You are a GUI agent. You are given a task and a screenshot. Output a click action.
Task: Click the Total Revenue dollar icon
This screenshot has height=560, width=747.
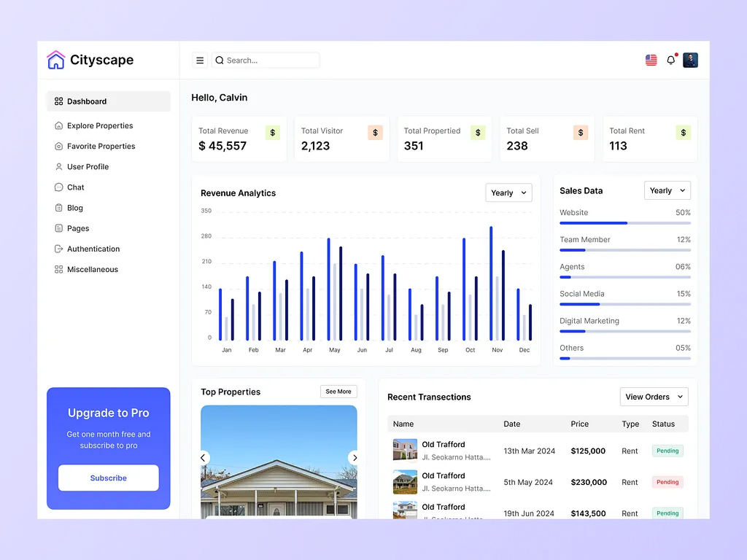pos(273,133)
